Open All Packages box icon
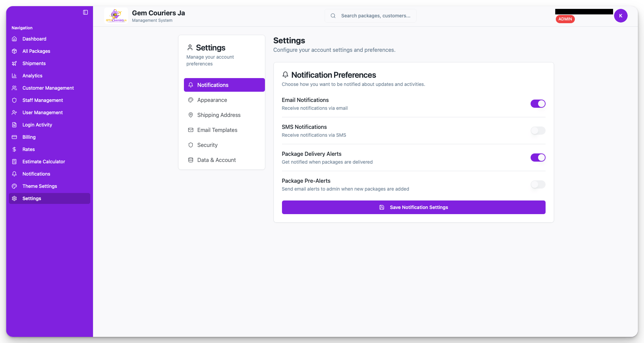 14,51
